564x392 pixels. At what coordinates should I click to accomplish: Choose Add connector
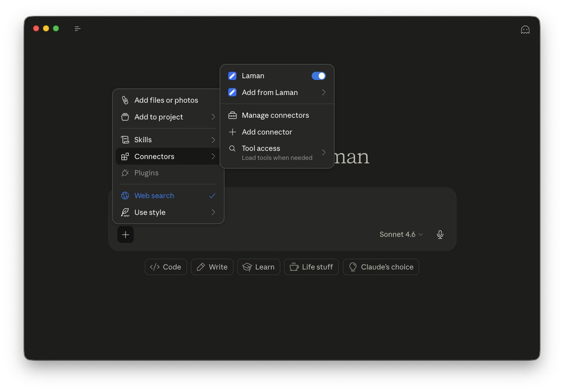click(x=277, y=132)
